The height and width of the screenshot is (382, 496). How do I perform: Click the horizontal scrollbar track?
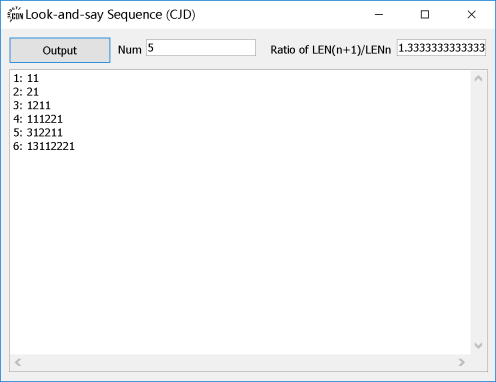coord(240,362)
